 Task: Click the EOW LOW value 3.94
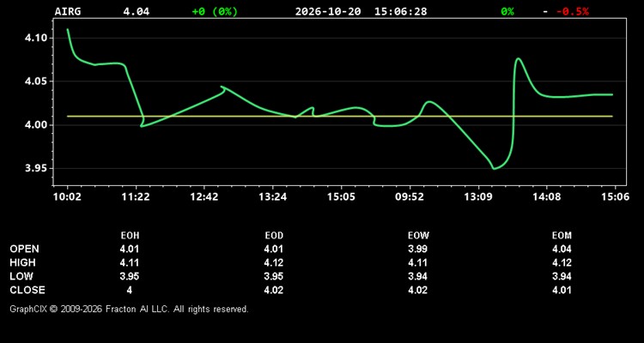[x=417, y=276]
